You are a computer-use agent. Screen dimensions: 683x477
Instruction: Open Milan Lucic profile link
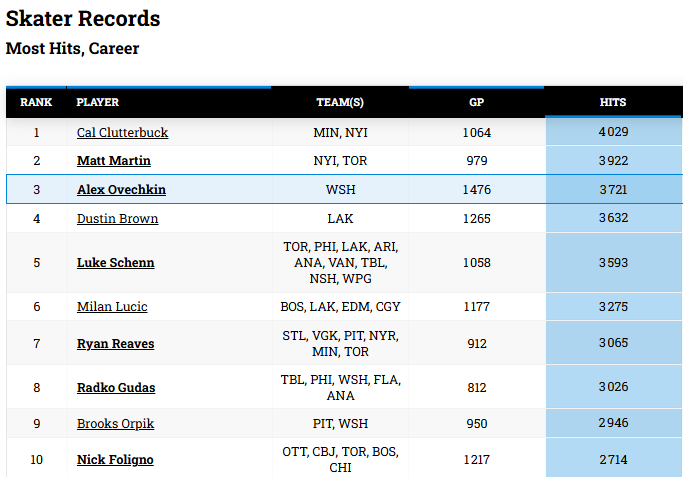[112, 307]
